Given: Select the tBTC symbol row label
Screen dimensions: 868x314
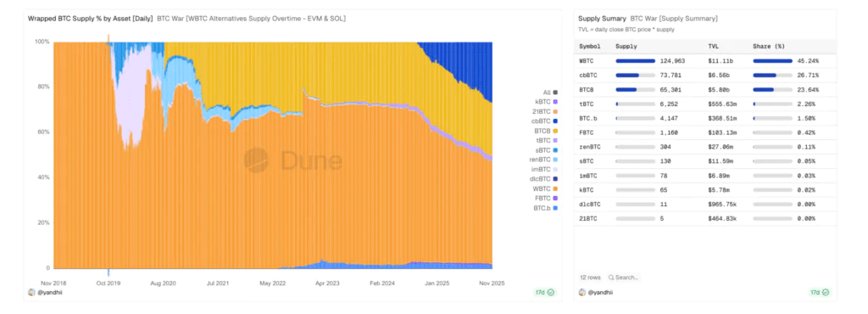Looking at the screenshot, I should coord(587,104).
